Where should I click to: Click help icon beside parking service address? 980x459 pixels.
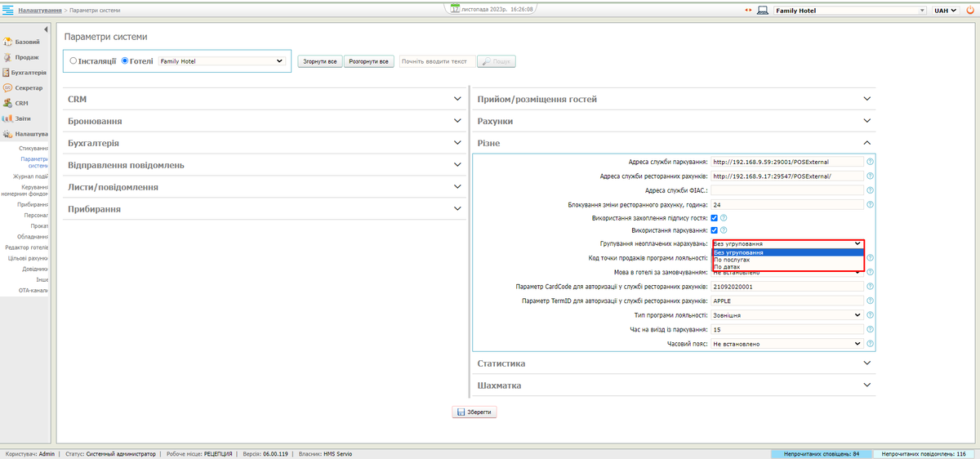(x=870, y=162)
